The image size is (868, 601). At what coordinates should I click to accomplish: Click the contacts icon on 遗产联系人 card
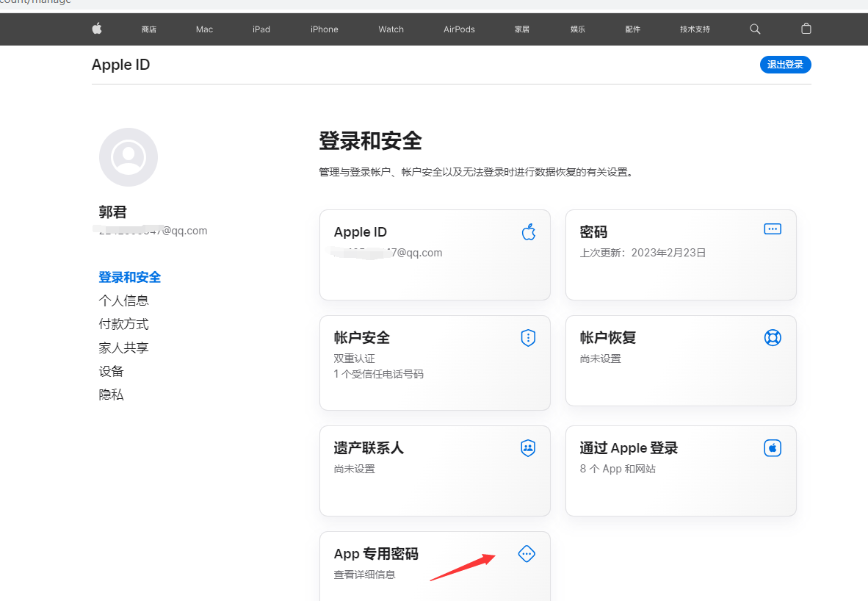pos(528,447)
